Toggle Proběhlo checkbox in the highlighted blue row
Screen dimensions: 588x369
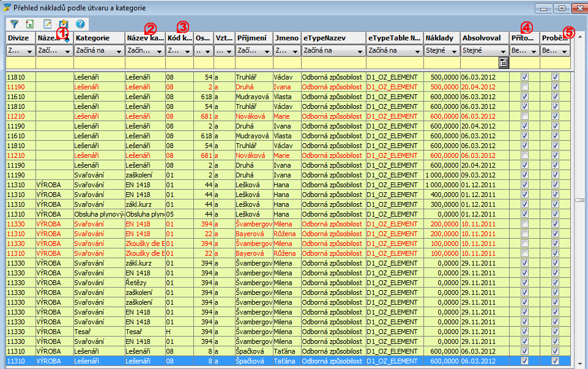(x=555, y=361)
